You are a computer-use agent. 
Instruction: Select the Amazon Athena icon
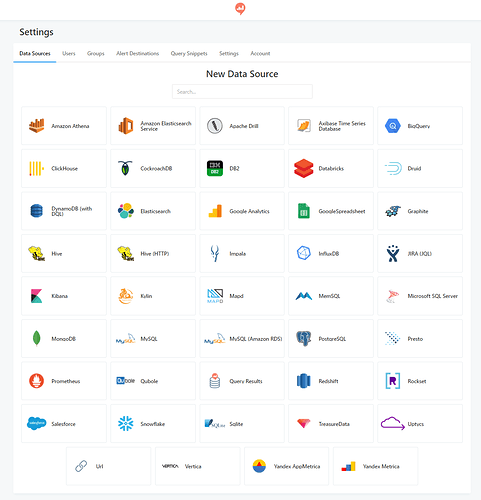tap(36, 126)
